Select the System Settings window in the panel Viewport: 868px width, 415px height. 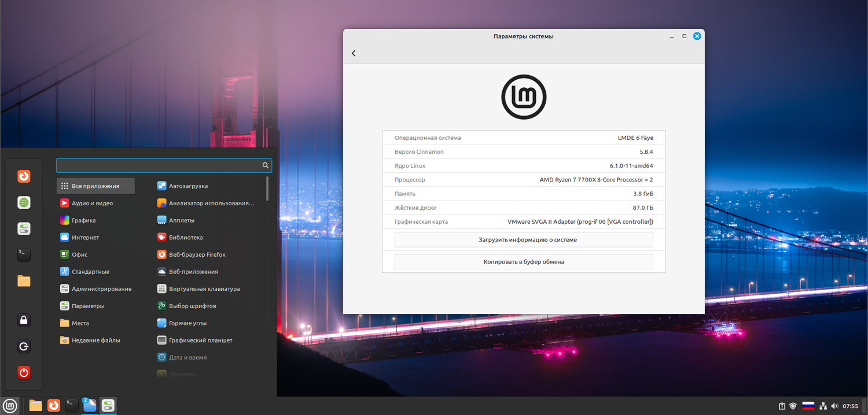coord(108,406)
